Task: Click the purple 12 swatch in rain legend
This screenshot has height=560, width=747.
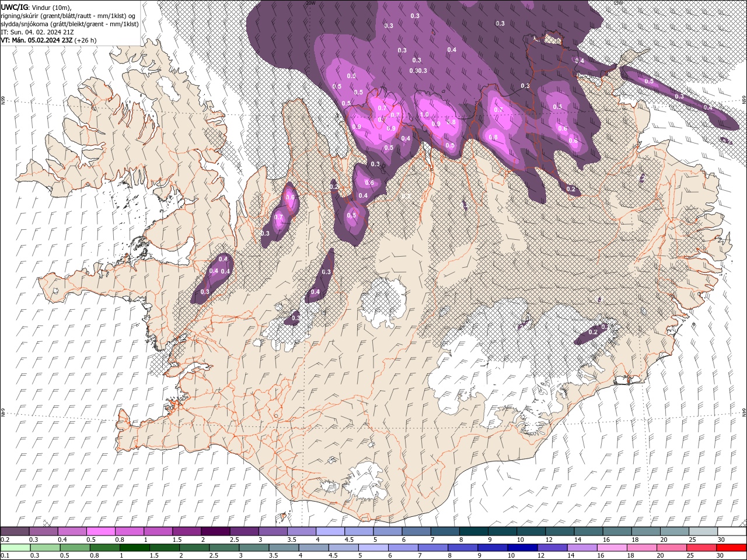Action: 552,548
